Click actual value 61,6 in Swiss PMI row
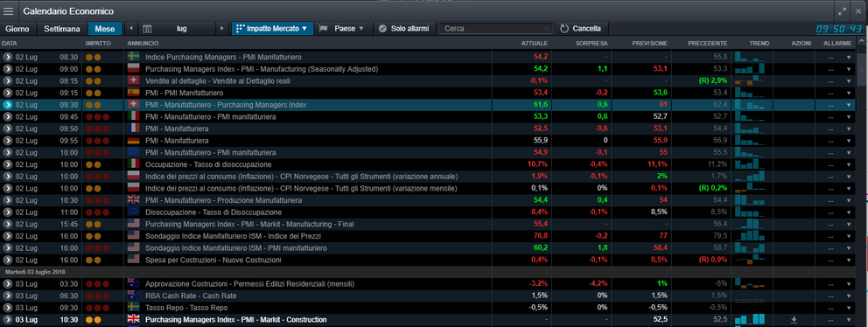This screenshot has width=868, height=327. click(x=541, y=105)
